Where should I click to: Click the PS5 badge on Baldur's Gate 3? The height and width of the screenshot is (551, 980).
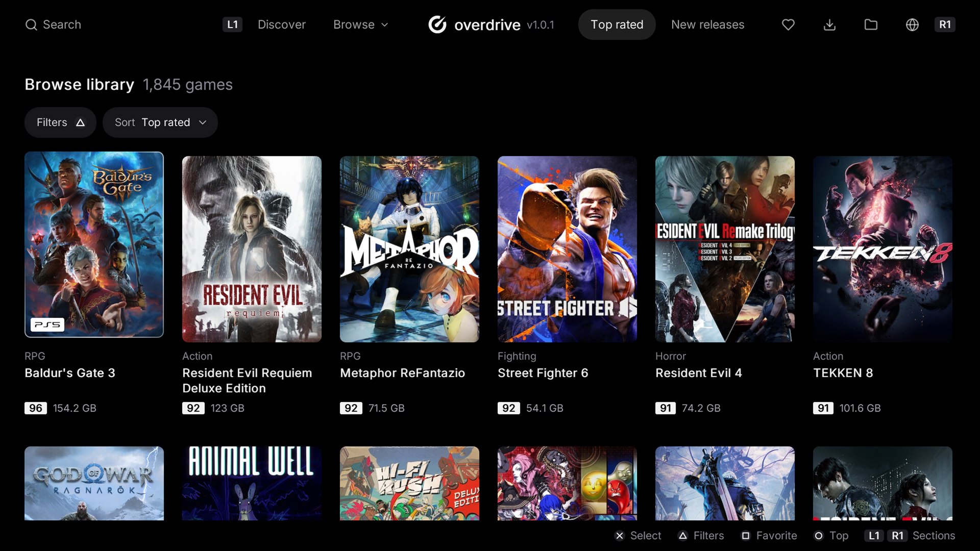coord(47,324)
